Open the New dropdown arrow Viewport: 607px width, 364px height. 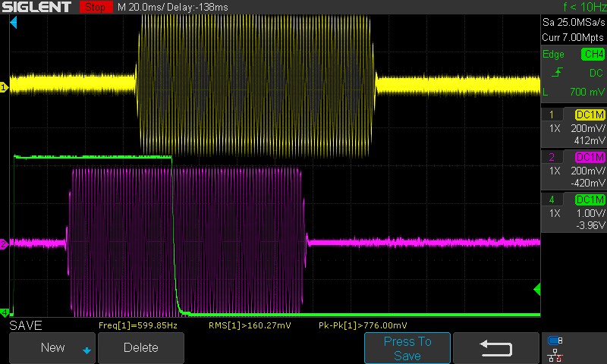click(86, 350)
